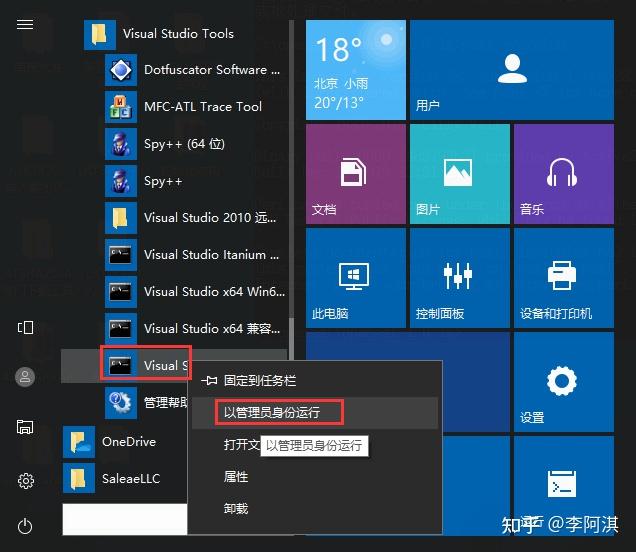Open the 用户 user tile
Screen dimensions: 636x552
512,70
